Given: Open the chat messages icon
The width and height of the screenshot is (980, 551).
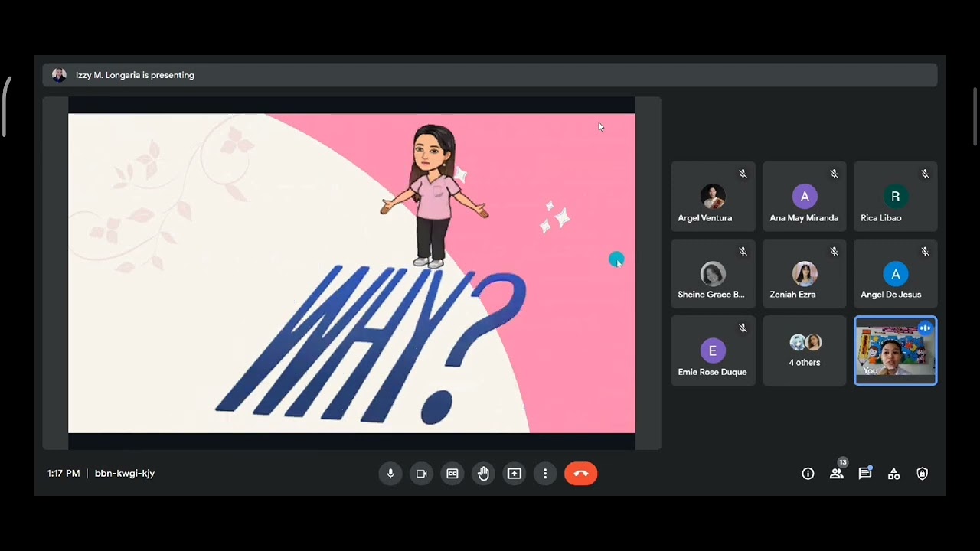Looking at the screenshot, I should (x=865, y=474).
